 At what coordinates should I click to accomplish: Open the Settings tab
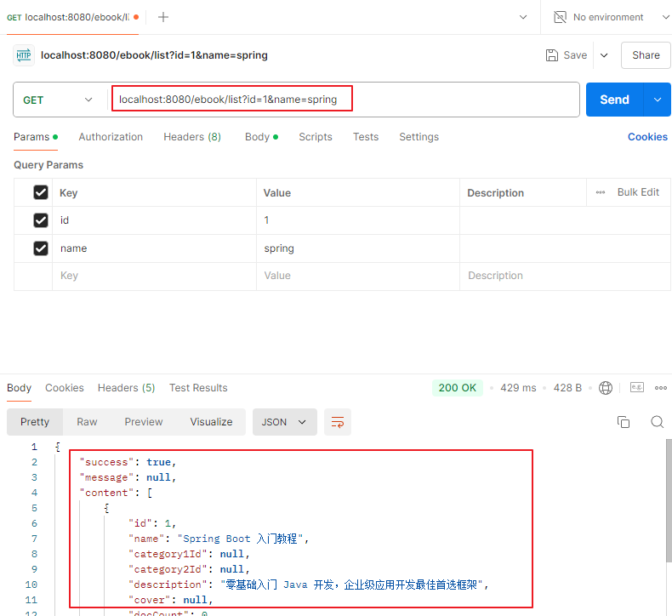click(x=419, y=137)
